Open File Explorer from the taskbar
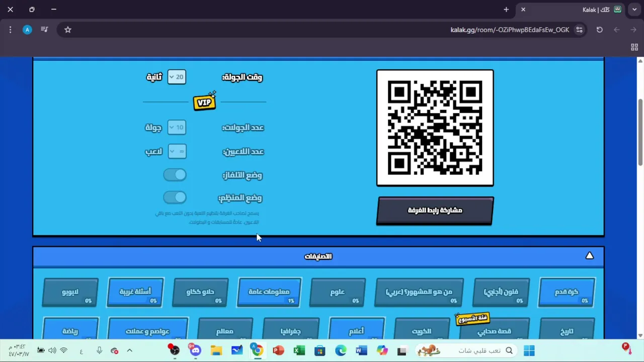 click(x=216, y=350)
